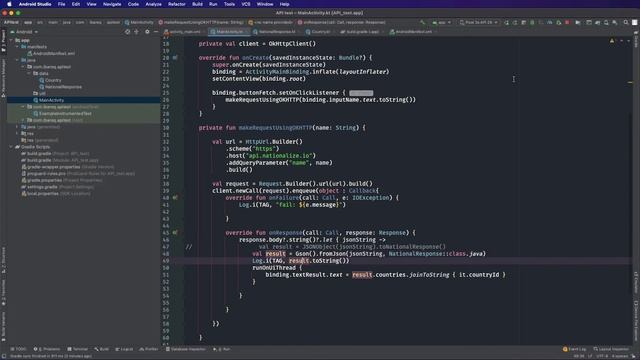Open the Problems tool window
This screenshot has width=640, height=360.
tap(47, 349)
